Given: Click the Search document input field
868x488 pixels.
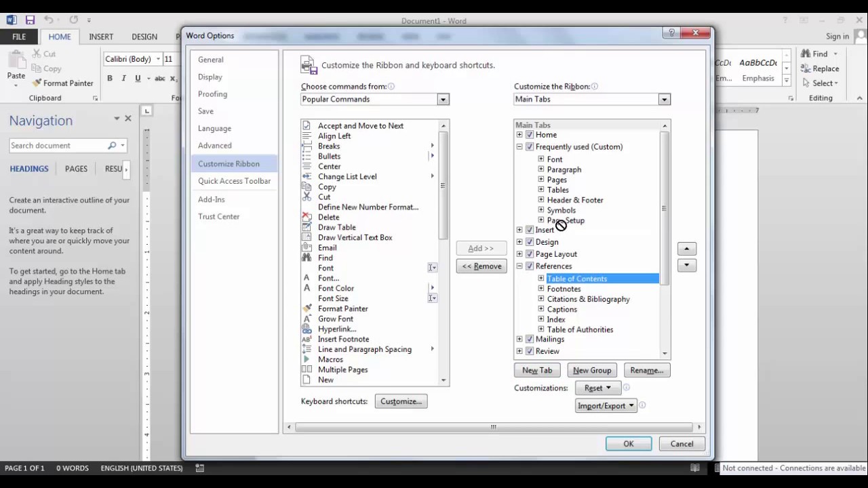Looking at the screenshot, I should coord(58,146).
